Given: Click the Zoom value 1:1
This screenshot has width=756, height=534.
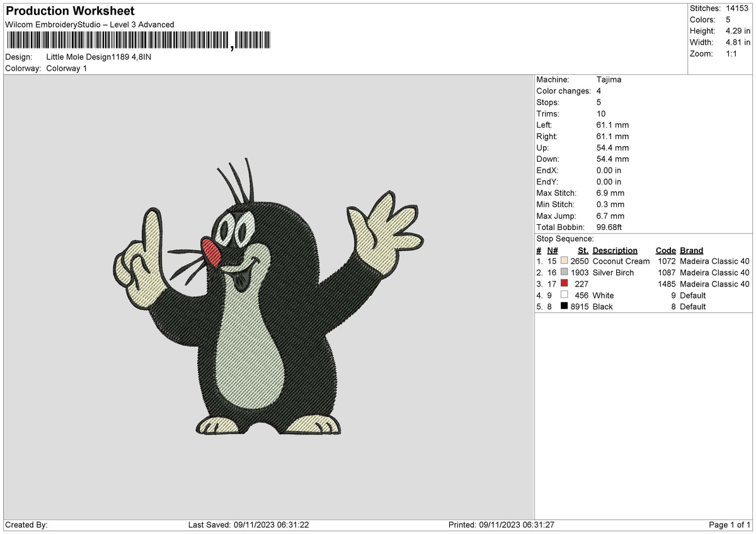Looking at the screenshot, I should coord(732,54).
